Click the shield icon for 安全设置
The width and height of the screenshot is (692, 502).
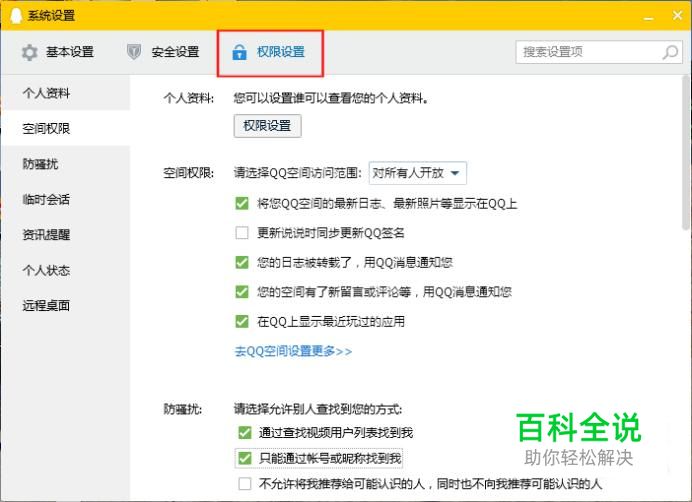point(134,52)
